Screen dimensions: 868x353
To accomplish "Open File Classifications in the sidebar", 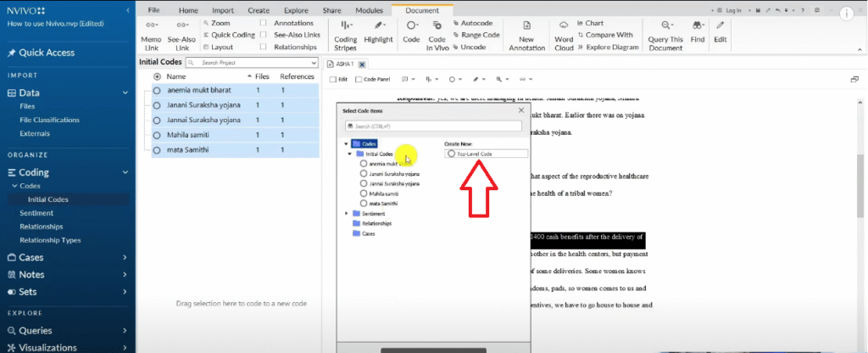I will pyautogui.click(x=49, y=120).
